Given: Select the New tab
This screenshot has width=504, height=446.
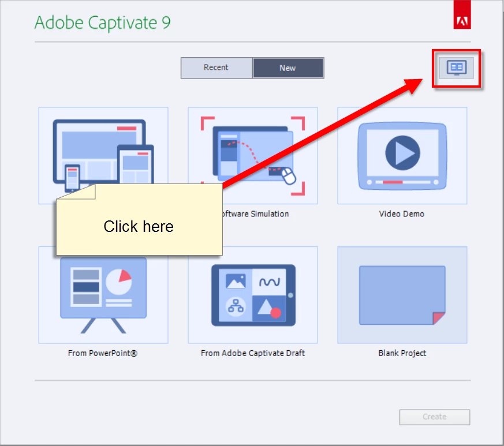Looking at the screenshot, I should coord(288,68).
